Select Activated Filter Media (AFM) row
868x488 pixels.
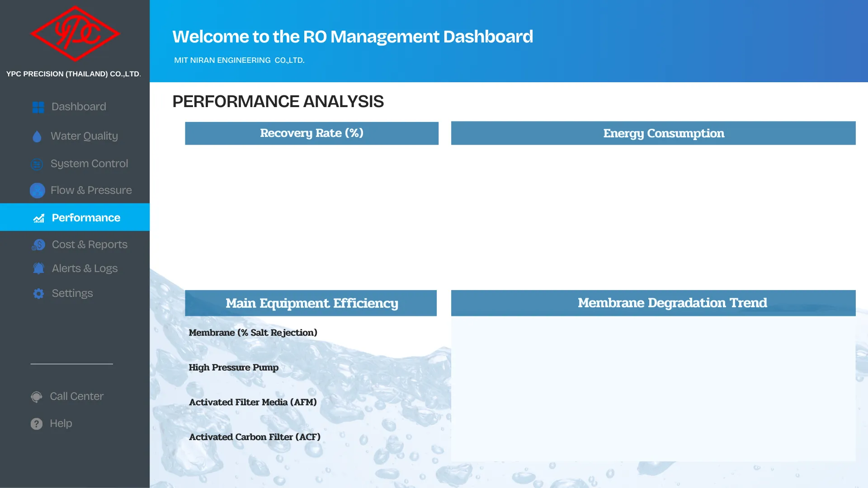pos(252,402)
